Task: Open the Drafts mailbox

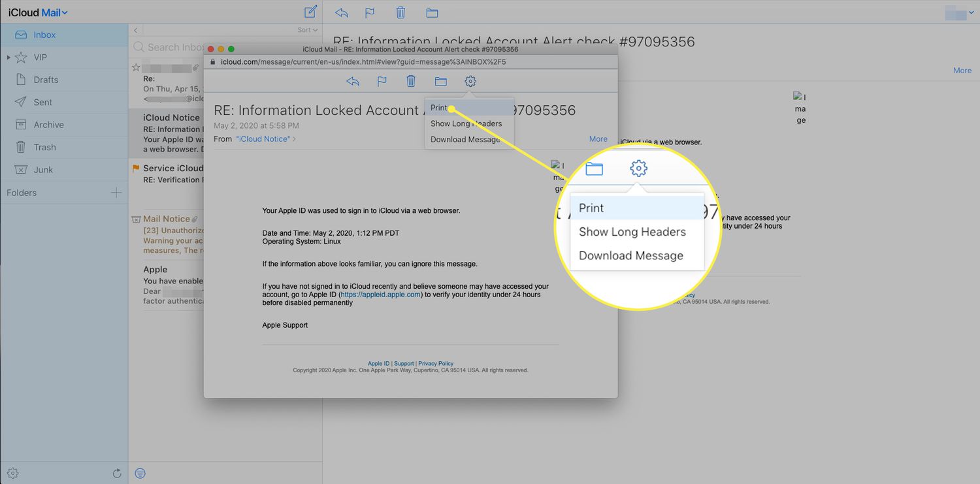Action: pos(64,80)
